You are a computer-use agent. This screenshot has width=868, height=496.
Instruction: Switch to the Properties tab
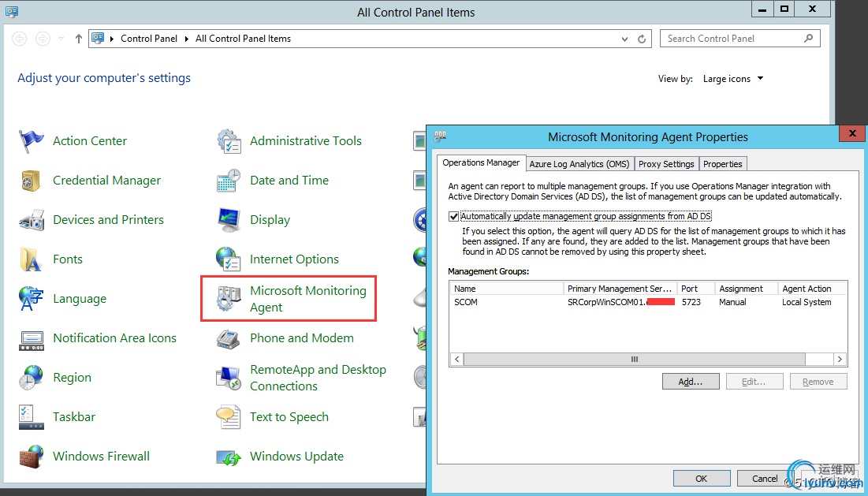click(722, 164)
